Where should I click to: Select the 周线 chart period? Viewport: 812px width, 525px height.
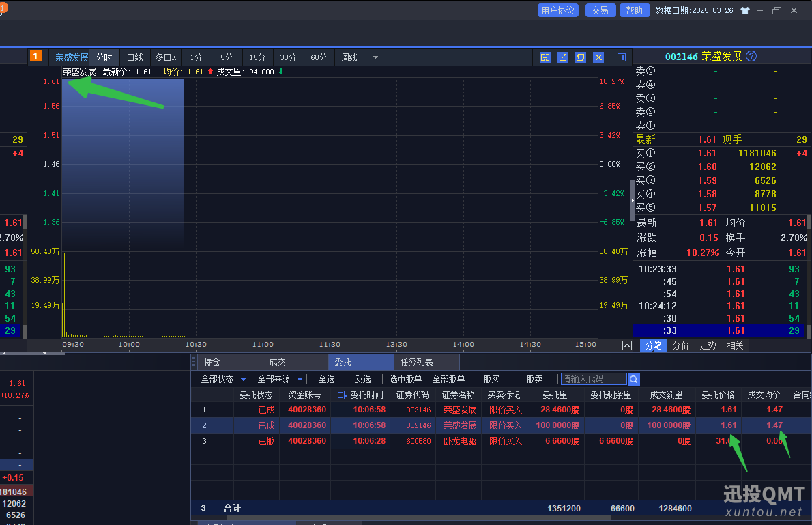[349, 57]
